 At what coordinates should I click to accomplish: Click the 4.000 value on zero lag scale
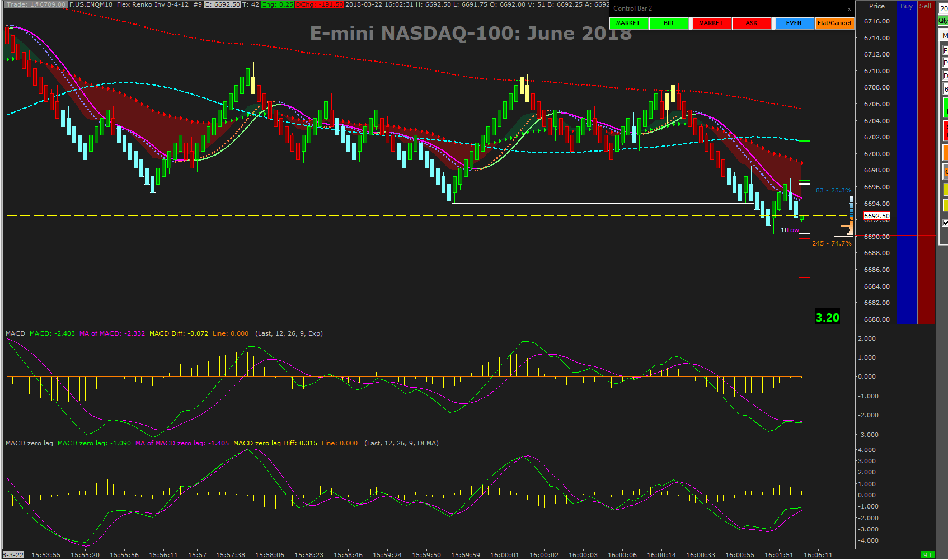pyautogui.click(x=867, y=450)
